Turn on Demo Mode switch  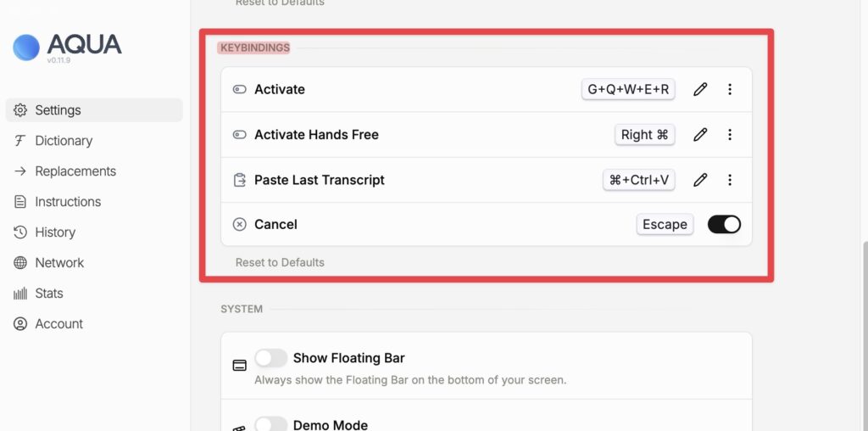click(x=271, y=423)
